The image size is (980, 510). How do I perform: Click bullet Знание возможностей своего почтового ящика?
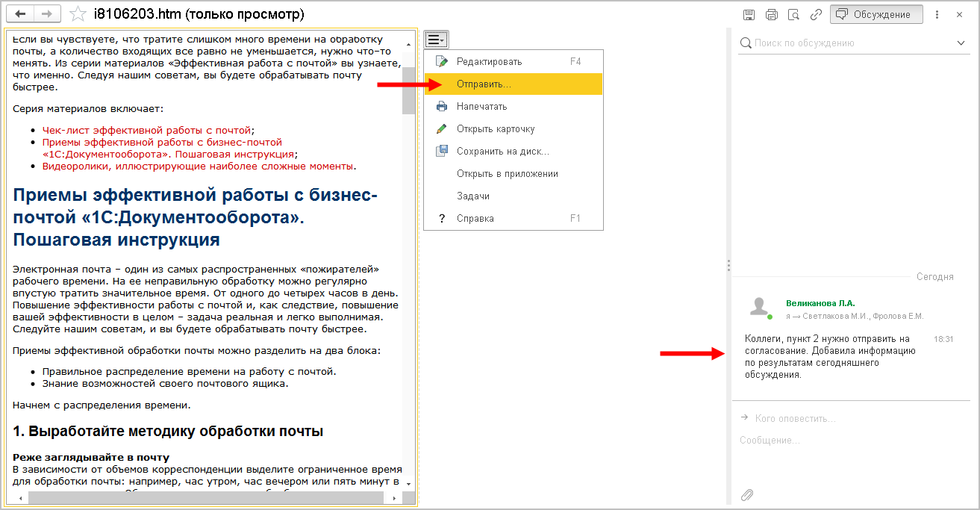point(165,384)
